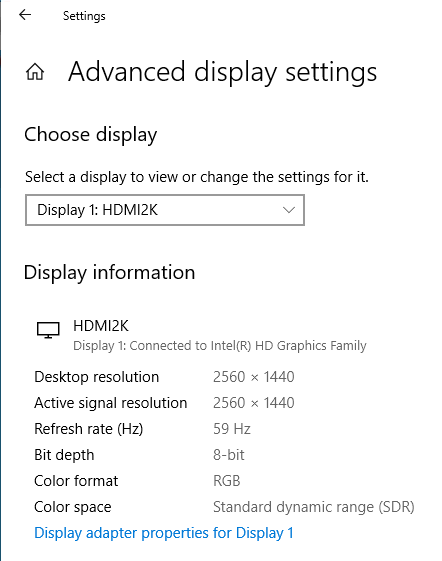442x561 pixels.
Task: Go to Settings home via house icon
Action: tap(35, 72)
